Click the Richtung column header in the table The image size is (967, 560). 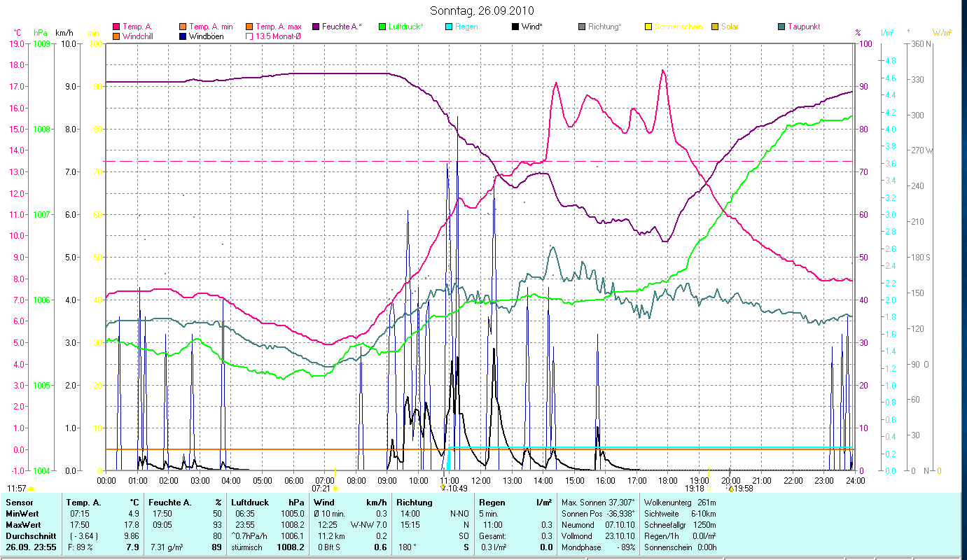point(415,502)
